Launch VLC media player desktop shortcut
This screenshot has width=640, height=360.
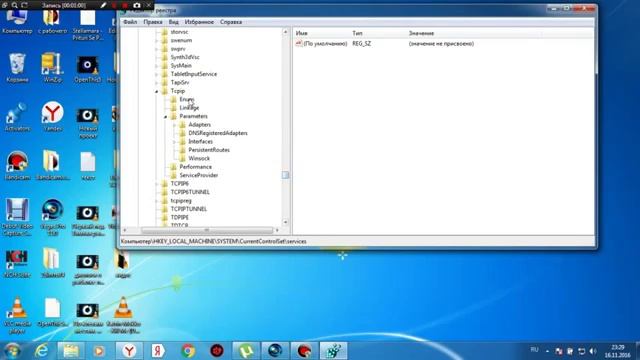17,316
